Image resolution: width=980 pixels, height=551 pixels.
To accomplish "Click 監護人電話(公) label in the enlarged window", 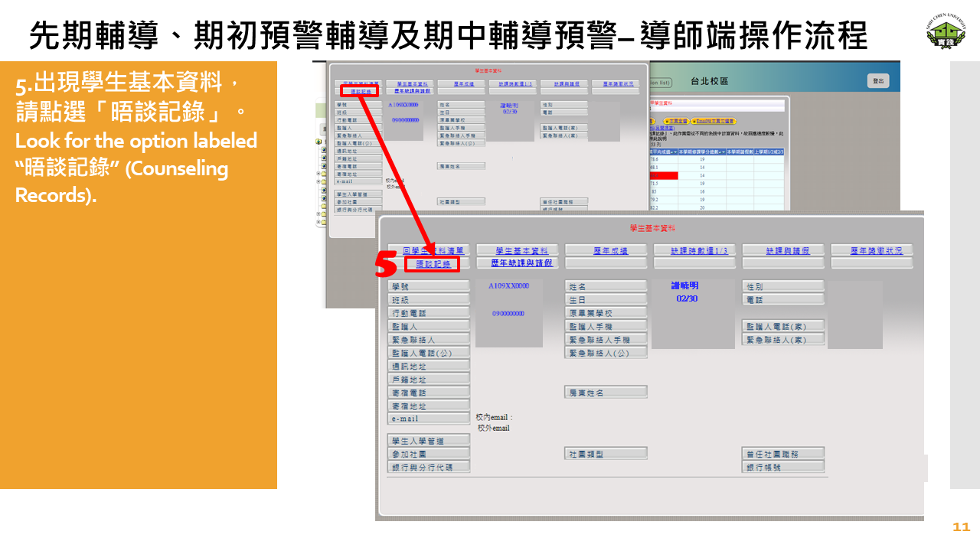I will pyautogui.click(x=429, y=353).
